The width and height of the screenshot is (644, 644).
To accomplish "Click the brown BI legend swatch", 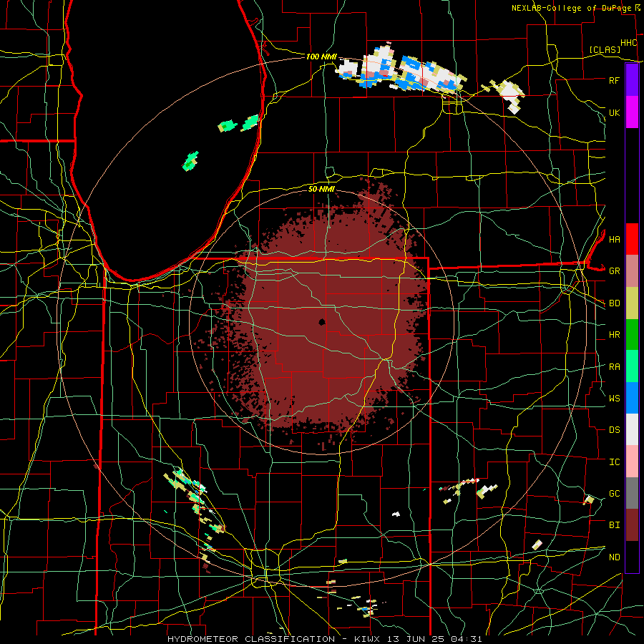I will (x=632, y=525).
